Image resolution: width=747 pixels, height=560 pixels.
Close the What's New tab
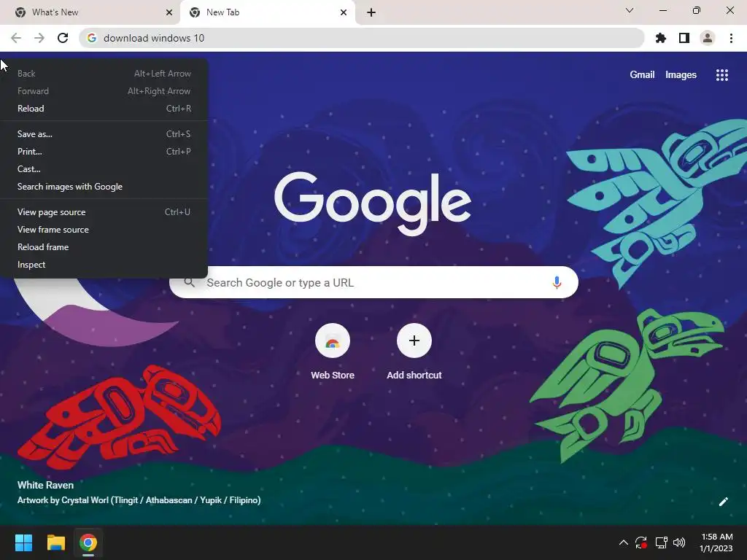[x=169, y=12]
